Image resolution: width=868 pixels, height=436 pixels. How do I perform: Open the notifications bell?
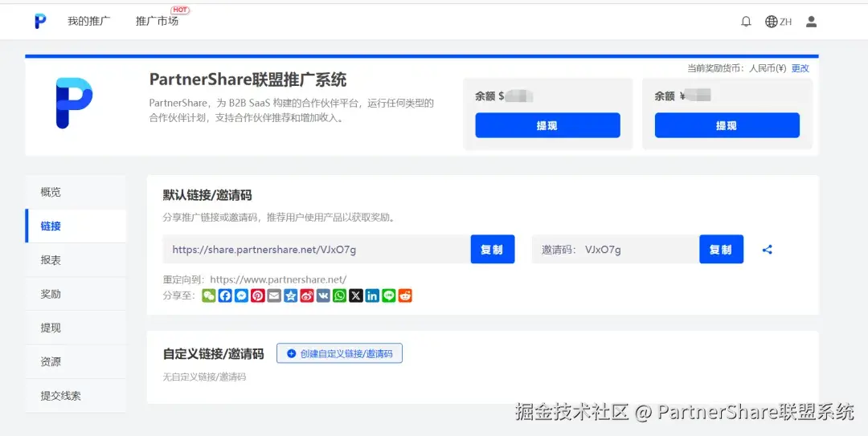pos(746,22)
